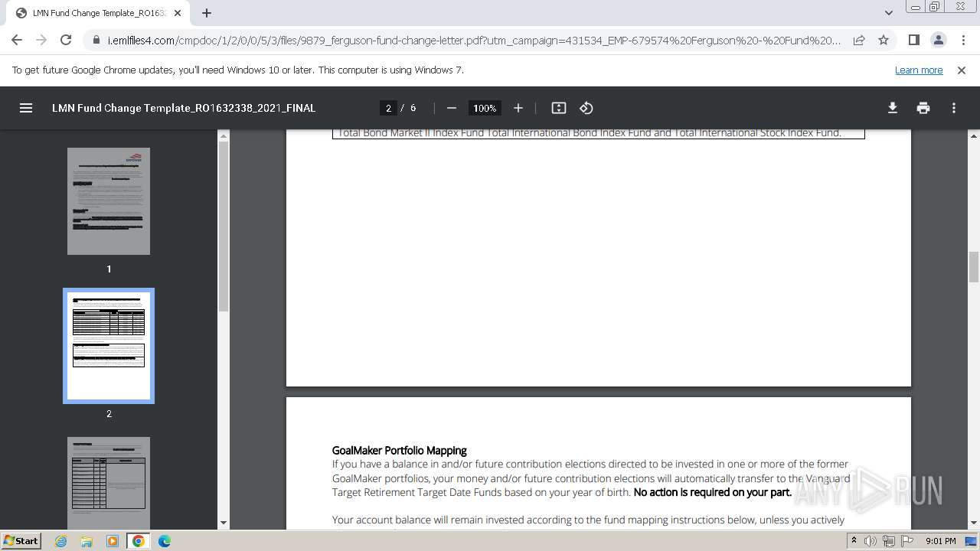The image size is (980, 551).
Task: Open the browser side panel
Action: click(x=913, y=40)
